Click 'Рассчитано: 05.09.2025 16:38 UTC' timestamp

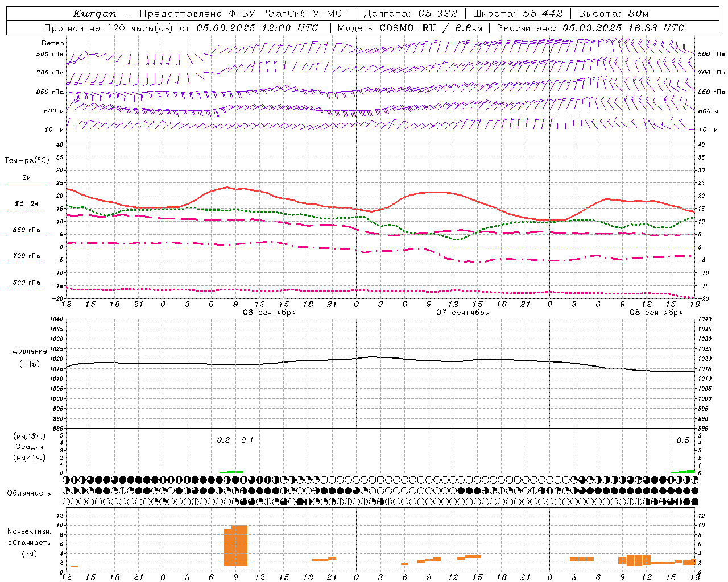point(590,28)
